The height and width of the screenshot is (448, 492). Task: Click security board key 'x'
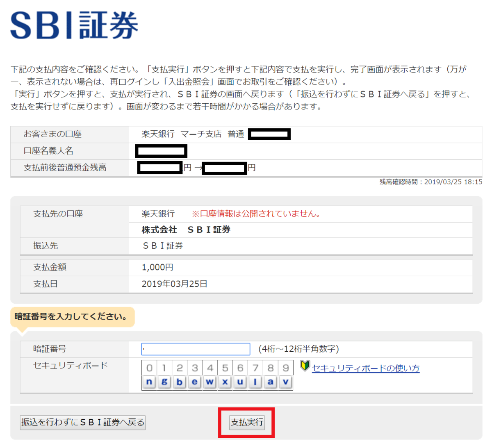click(225, 382)
